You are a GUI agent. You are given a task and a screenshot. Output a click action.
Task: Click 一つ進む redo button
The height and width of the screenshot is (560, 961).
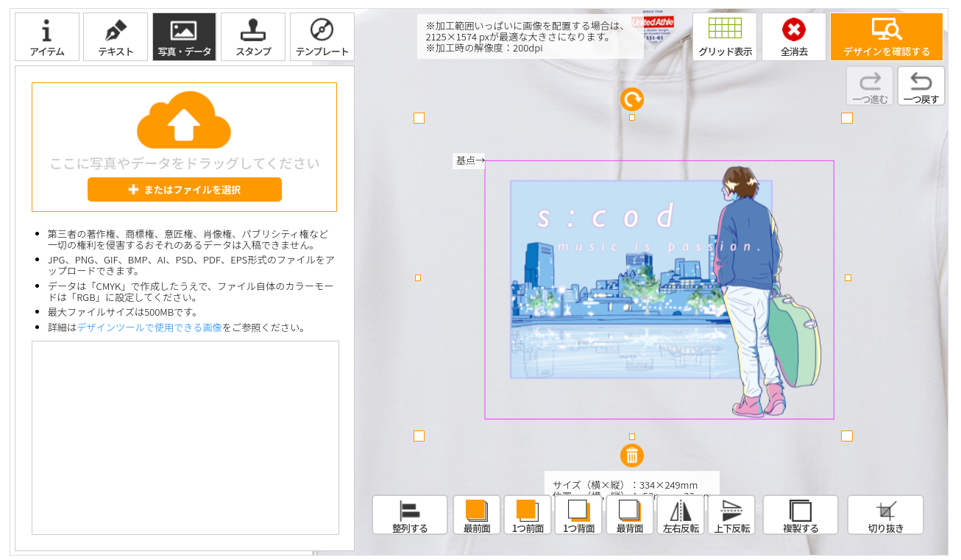click(x=870, y=86)
